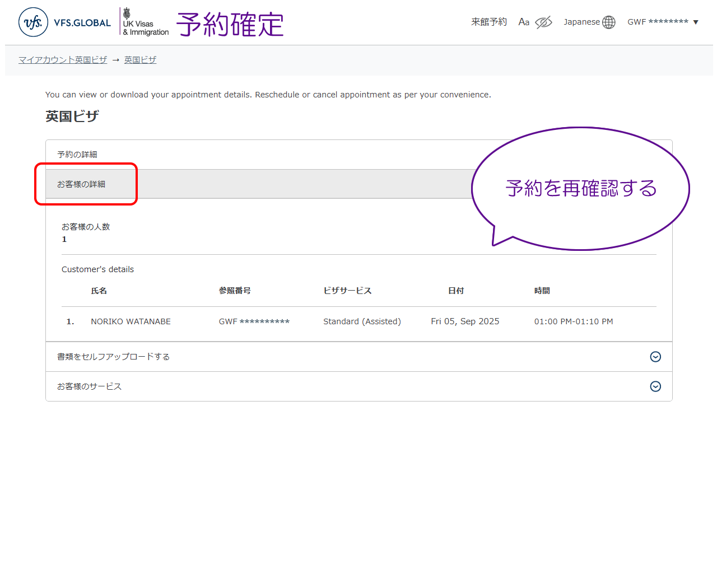Image resolution: width=717 pixels, height=588 pixels.
Task: Click the masked GWF reference number in table
Action: 254,321
